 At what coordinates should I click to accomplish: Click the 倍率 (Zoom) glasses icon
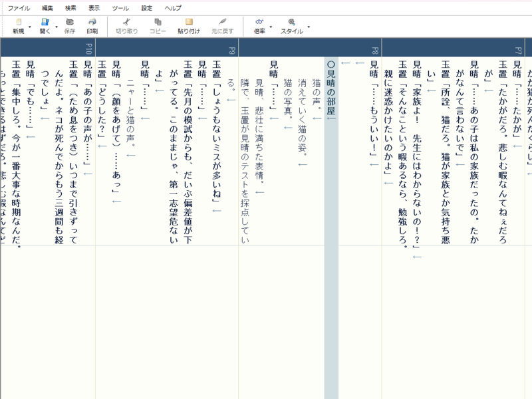click(259, 23)
